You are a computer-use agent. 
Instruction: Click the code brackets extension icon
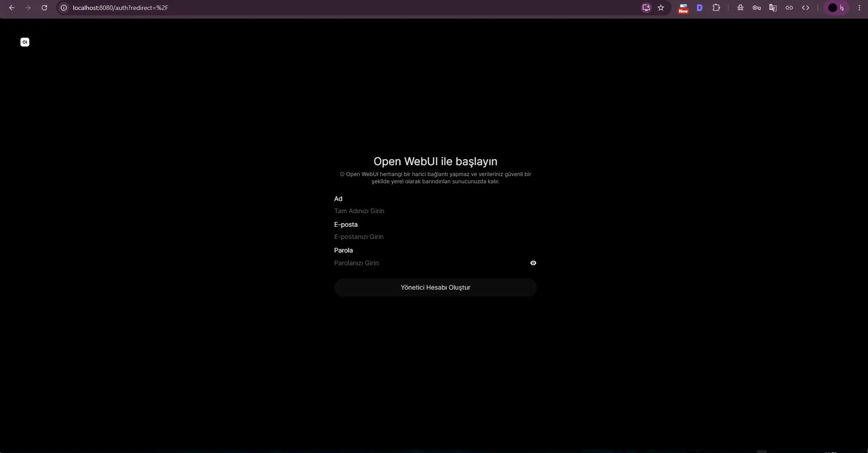coord(806,8)
